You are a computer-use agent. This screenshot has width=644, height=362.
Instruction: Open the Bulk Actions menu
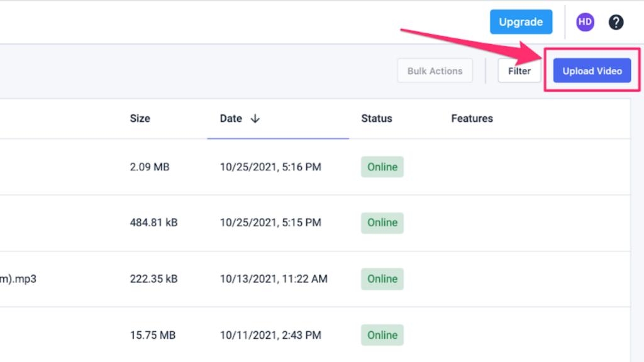[x=435, y=70]
